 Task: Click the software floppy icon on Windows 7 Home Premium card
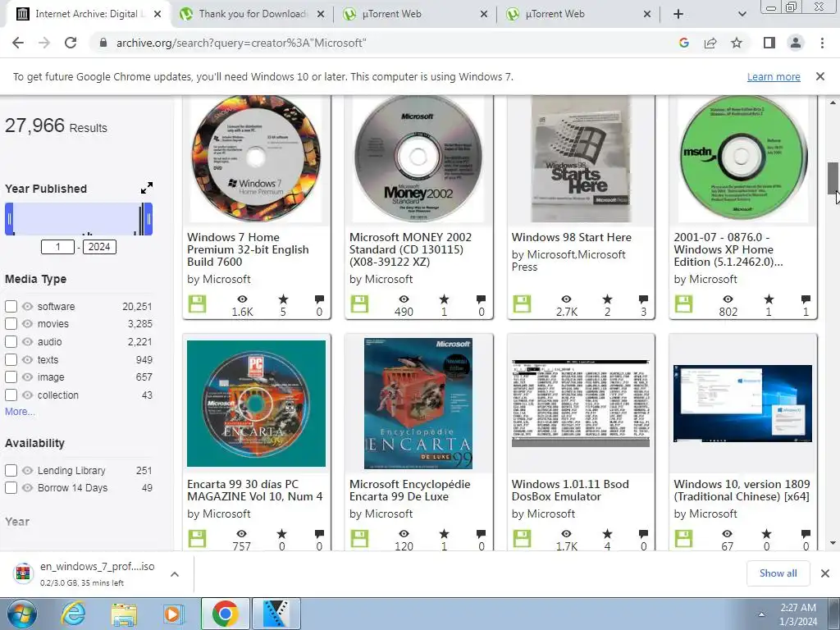[x=197, y=304]
